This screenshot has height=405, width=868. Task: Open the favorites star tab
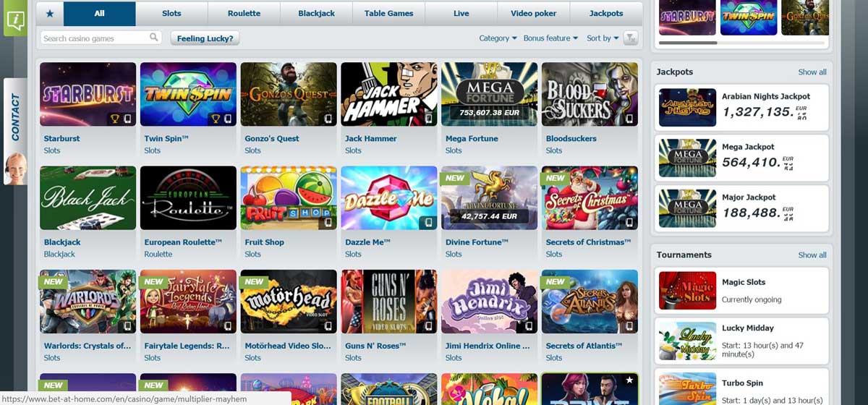pos(49,14)
